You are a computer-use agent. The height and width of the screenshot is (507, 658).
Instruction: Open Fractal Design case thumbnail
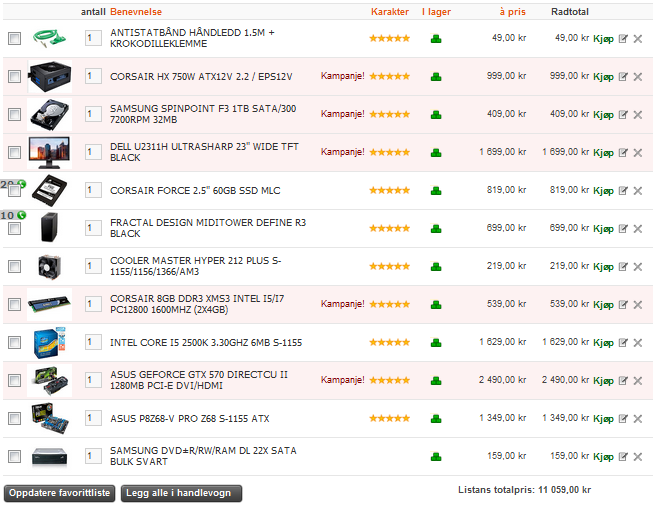pyautogui.click(x=49, y=228)
